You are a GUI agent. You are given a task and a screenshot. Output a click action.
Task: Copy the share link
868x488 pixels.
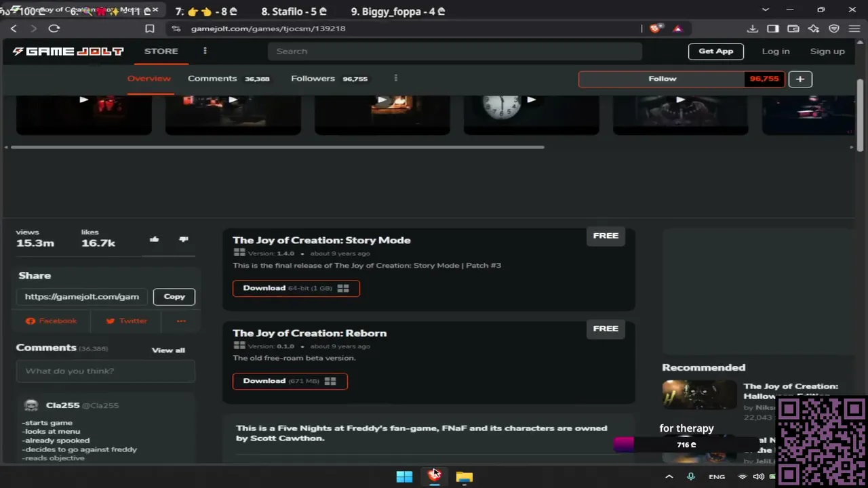pos(174,297)
